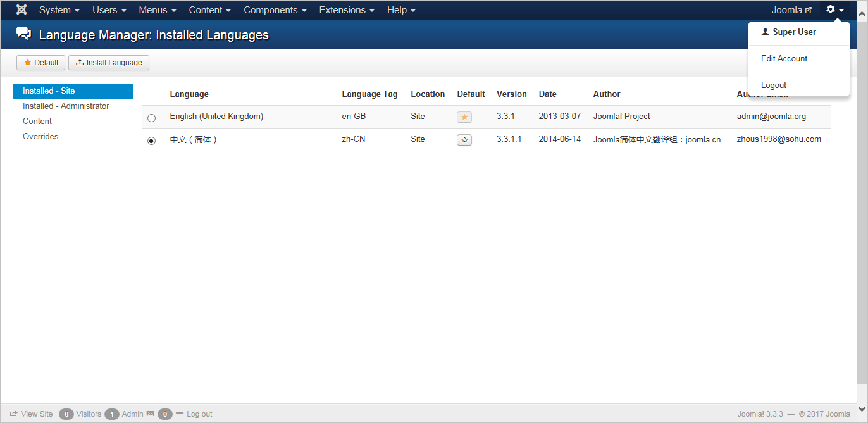This screenshot has height=423, width=868.
Task: Click zhous1998@sohu.com email cell
Action: (x=779, y=139)
